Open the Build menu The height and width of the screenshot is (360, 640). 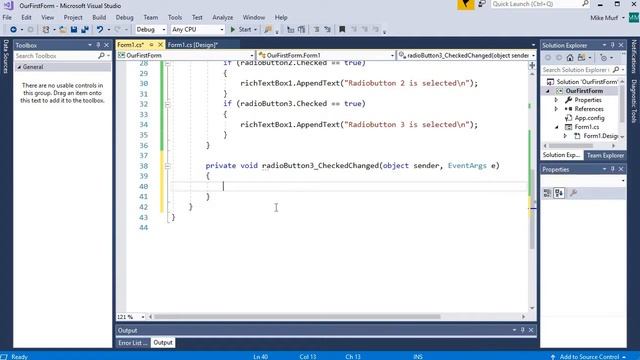click(x=99, y=18)
